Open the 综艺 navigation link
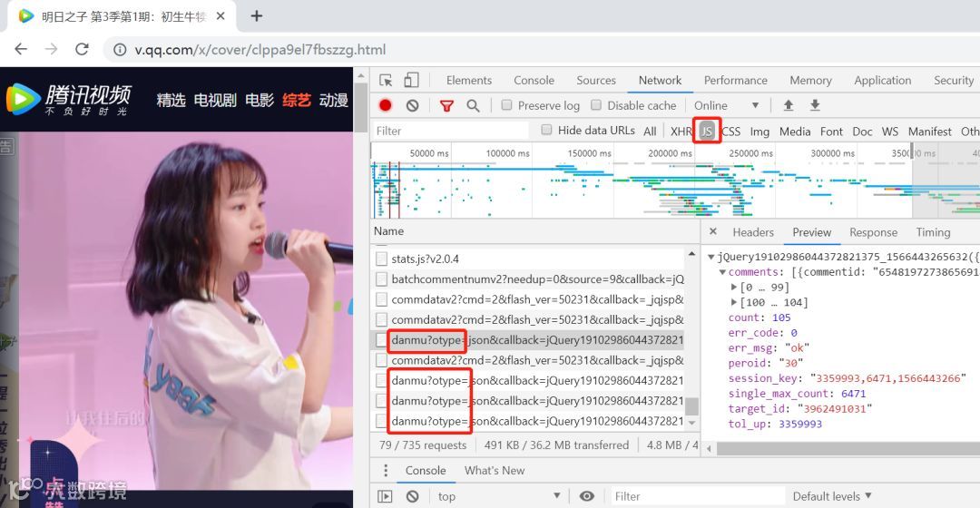The height and width of the screenshot is (508, 980). [x=296, y=100]
